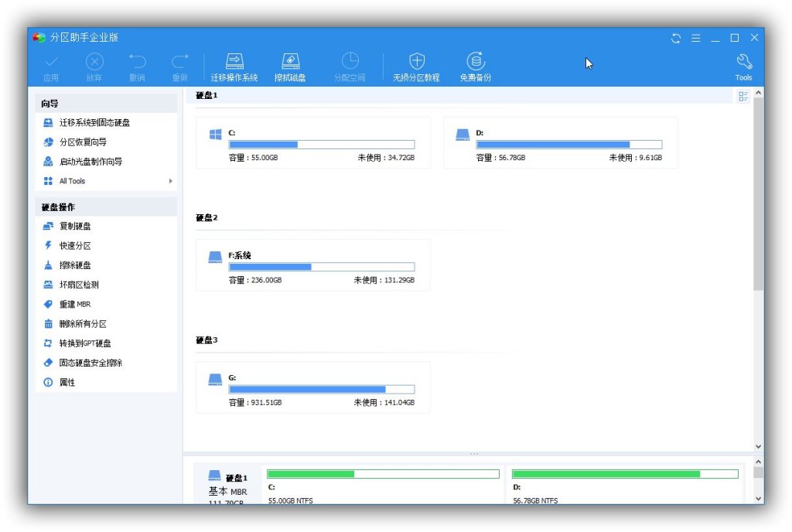The image size is (792, 532).
Task: Choose 快速分区 in sidebar
Action: [75, 246]
